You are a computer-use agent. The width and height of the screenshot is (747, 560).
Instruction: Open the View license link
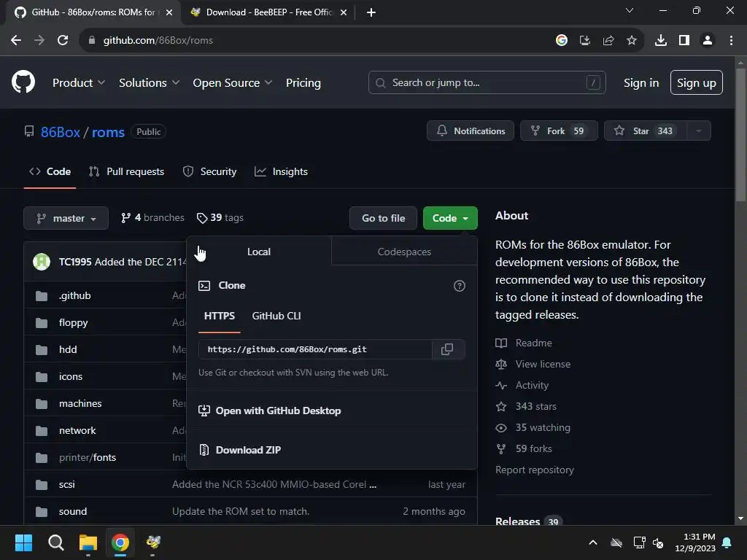coord(543,364)
